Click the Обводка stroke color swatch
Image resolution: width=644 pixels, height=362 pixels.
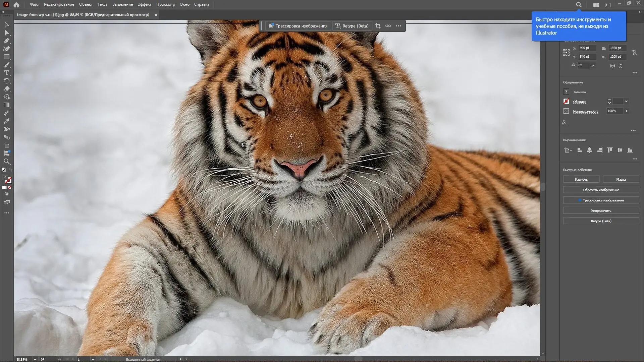(566, 101)
